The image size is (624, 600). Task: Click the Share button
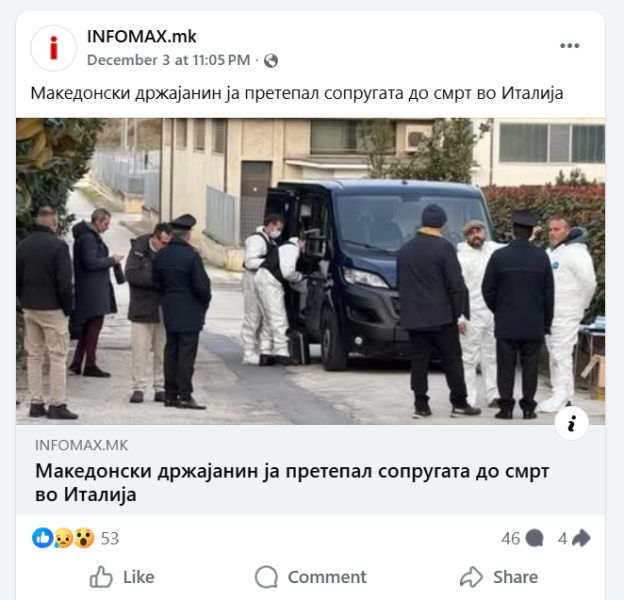(499, 577)
